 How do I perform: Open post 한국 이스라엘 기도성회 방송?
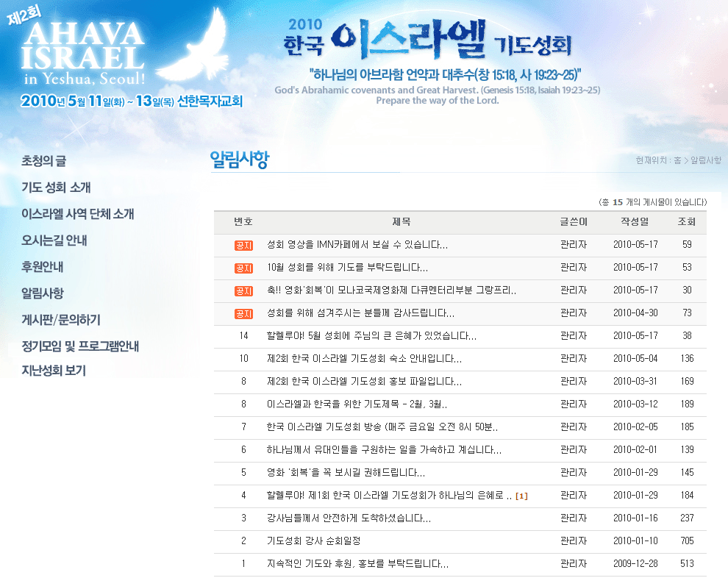(382, 427)
